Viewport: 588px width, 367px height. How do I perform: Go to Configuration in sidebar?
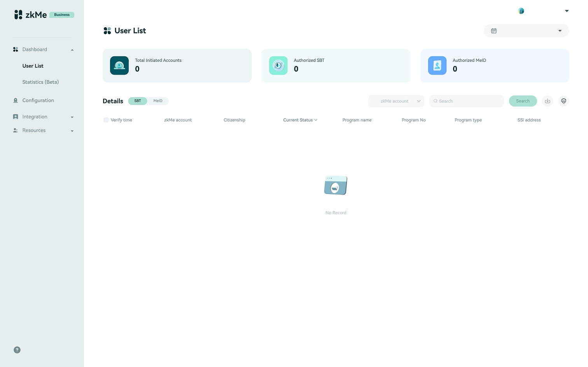coord(38,100)
